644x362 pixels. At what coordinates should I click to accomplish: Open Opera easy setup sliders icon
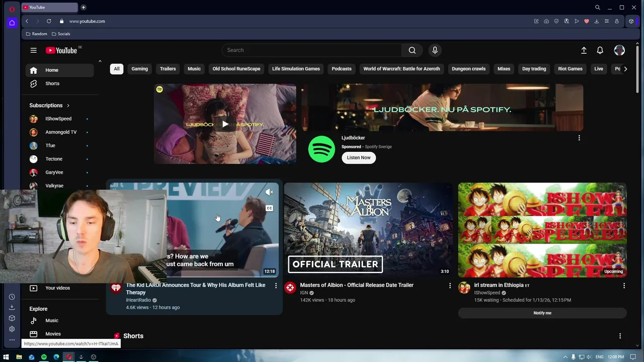pyautogui.click(x=607, y=21)
